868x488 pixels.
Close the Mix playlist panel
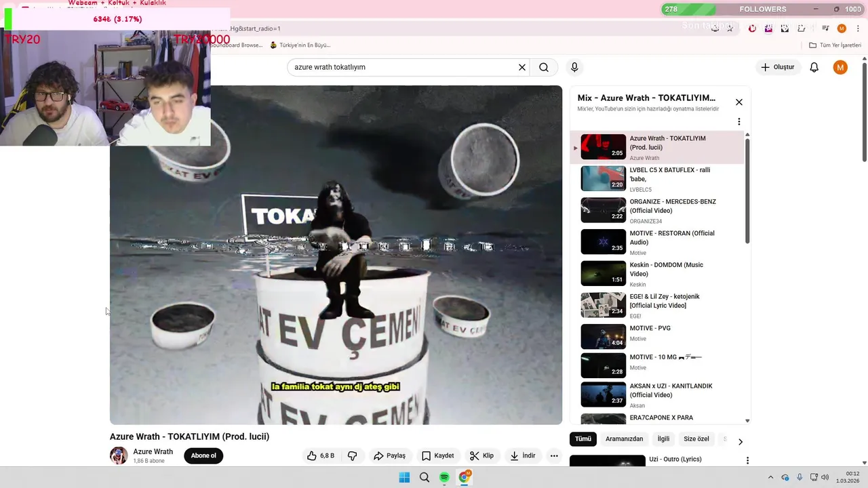tap(739, 102)
